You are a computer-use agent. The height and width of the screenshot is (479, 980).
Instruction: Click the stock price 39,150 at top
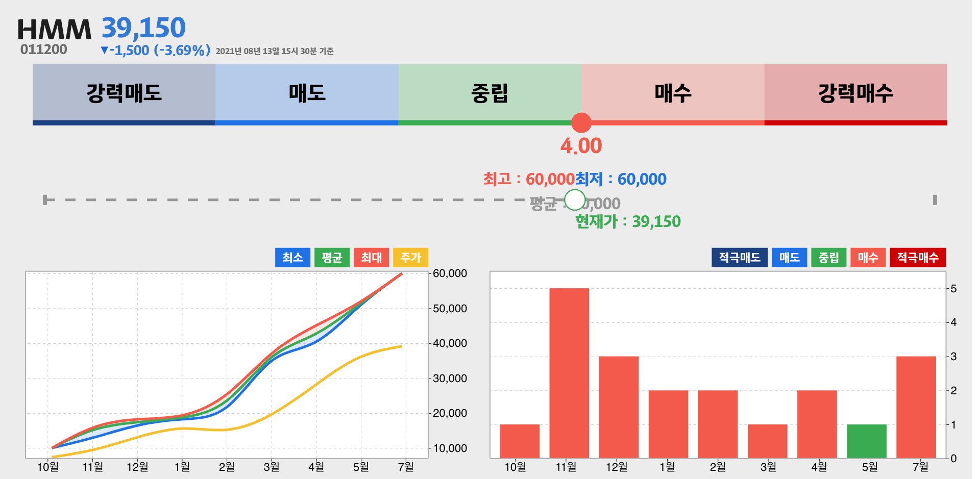[143, 28]
